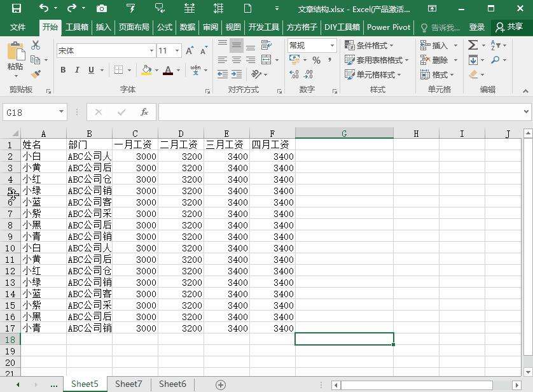Click the 共享 share button

tap(509, 27)
